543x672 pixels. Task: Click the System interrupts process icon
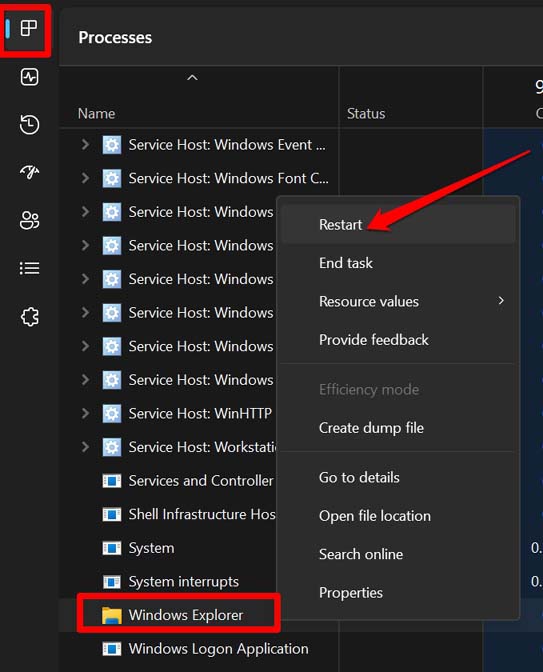[x=112, y=582]
